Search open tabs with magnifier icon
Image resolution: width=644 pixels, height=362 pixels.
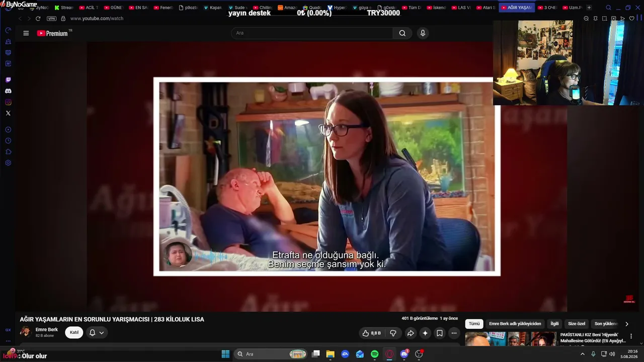608,8
